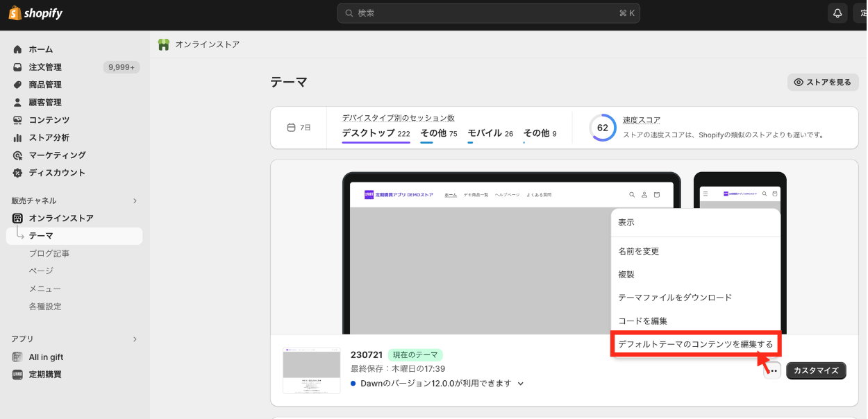868x419 pixels.
Task: Expand the Dawn version 12.0.0 update dropdown
Action: pyautogui.click(x=521, y=384)
